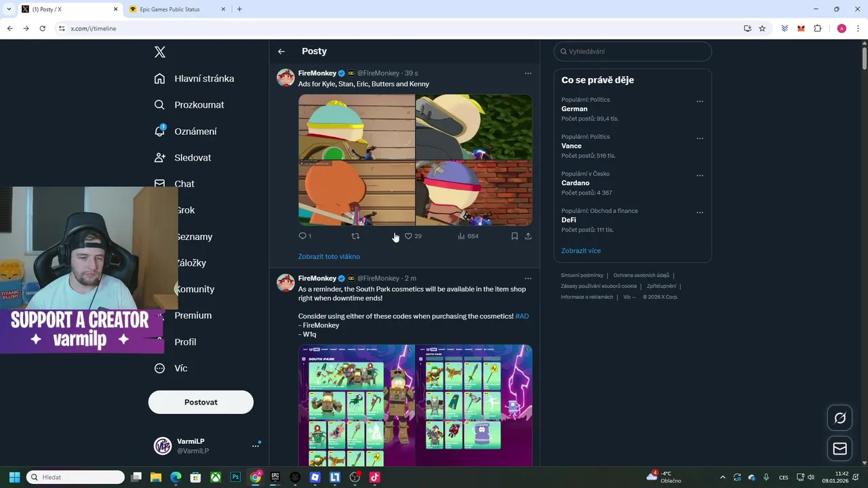Open the messages envelope button

coord(840,449)
